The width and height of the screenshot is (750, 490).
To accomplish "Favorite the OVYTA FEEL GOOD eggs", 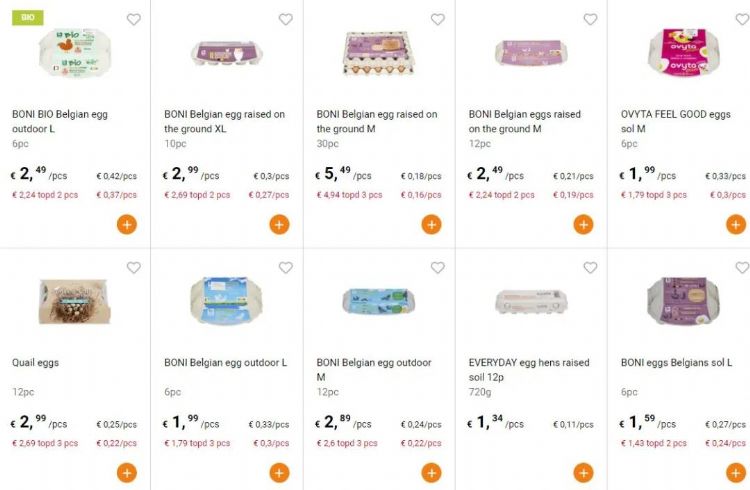I will 742,19.
